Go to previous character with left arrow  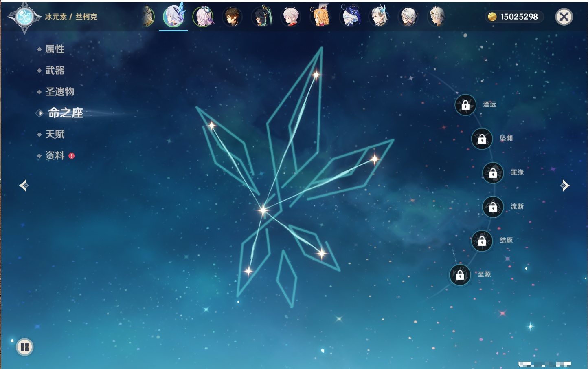coord(24,186)
